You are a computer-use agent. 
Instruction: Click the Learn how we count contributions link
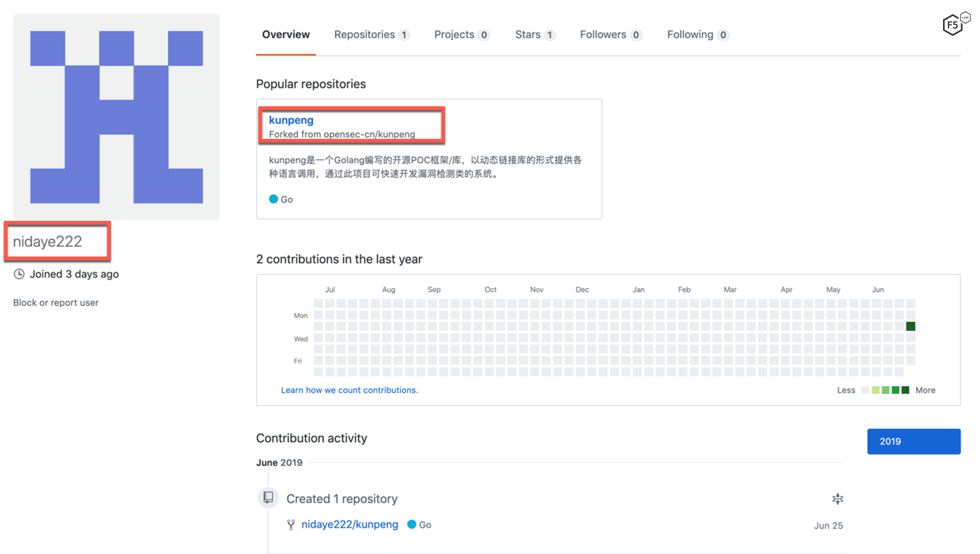click(349, 390)
